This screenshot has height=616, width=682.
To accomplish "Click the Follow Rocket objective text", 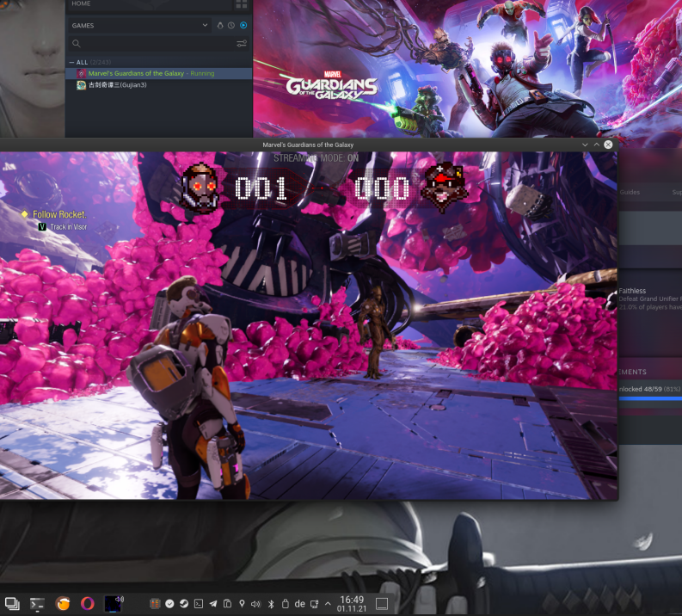I will 59,214.
